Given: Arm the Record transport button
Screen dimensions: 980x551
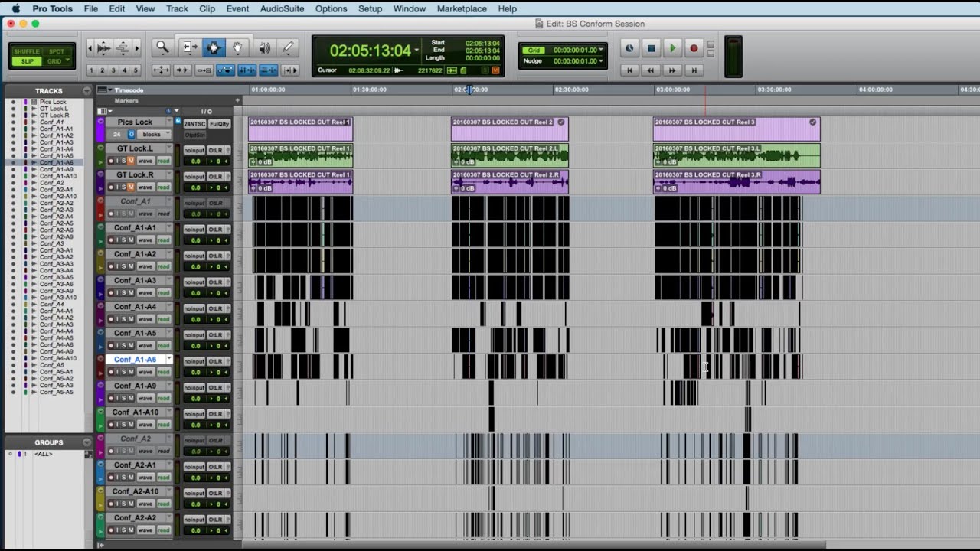Looking at the screenshot, I should pyautogui.click(x=694, y=48).
